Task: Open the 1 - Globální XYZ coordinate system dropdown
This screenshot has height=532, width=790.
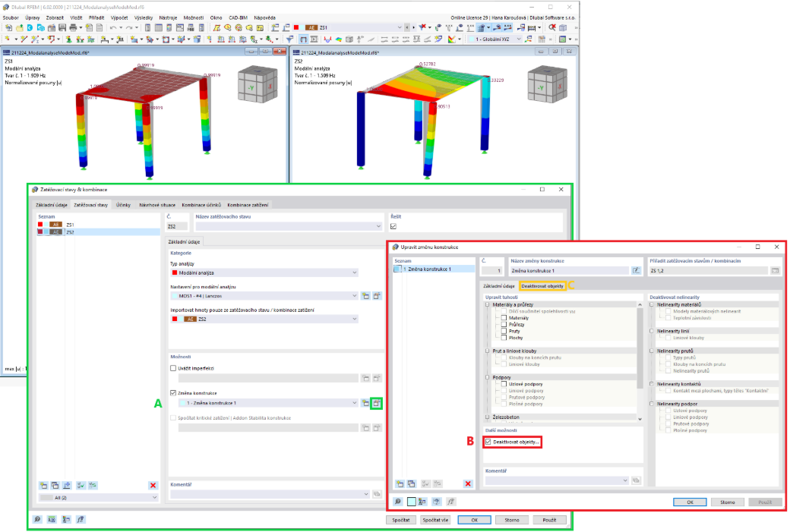Action: click(495, 39)
